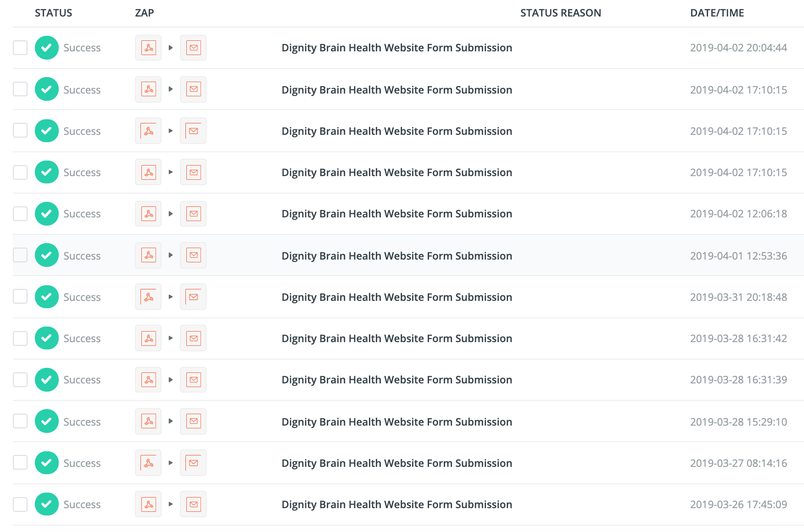Open zap name in 2019-03-31 20:18:48 row
Screen dimensions: 804x532
[397, 297]
